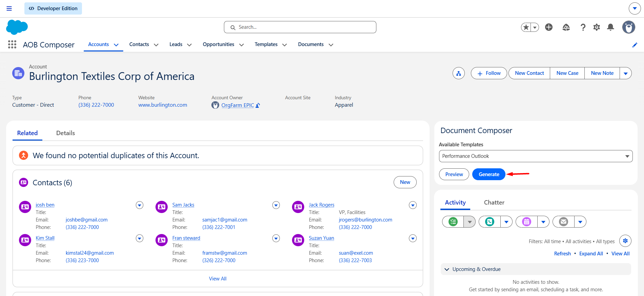Click the New Contact button

tap(529, 73)
